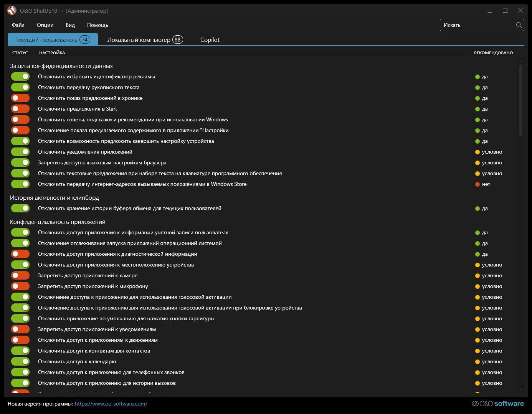Click red 'нет' indicator for Windows Store row
The image size is (532, 414).
[477, 184]
